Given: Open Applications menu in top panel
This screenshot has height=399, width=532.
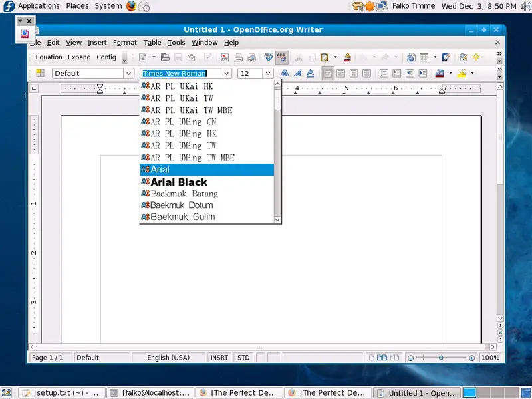Looking at the screenshot, I should [39, 6].
